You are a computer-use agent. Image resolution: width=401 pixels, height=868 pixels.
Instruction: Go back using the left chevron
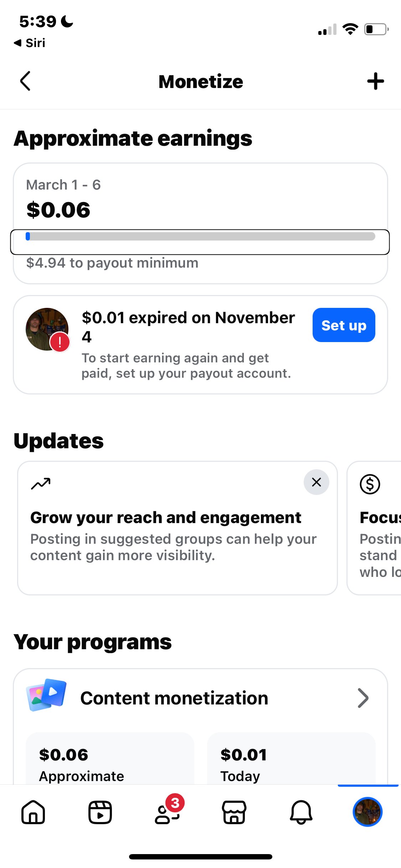point(25,81)
